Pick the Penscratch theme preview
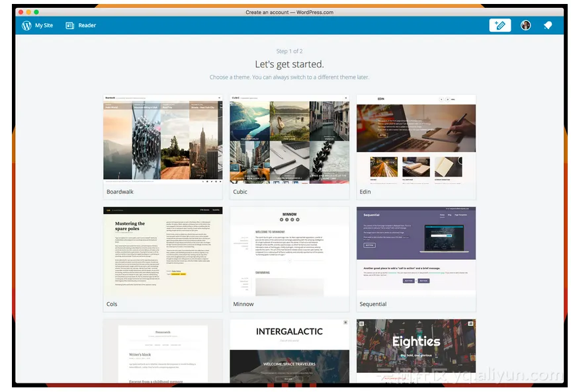This screenshot has height=392, width=571. 163,350
